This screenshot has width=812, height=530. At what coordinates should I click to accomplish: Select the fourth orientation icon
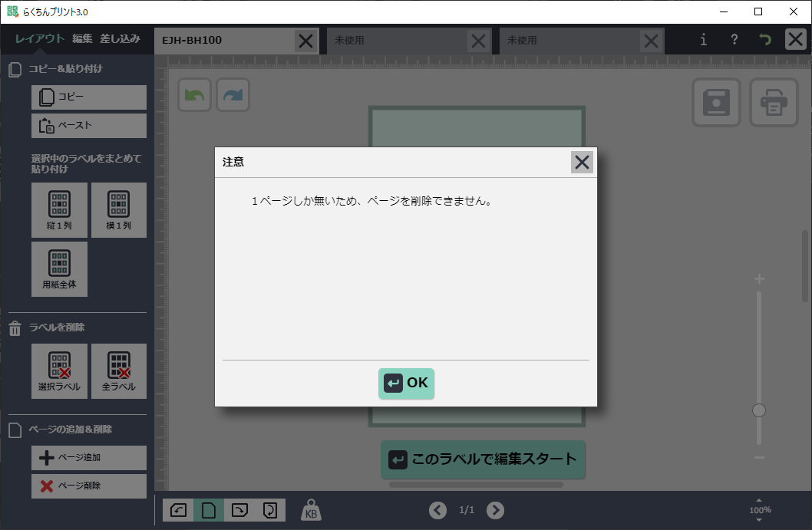point(270,510)
